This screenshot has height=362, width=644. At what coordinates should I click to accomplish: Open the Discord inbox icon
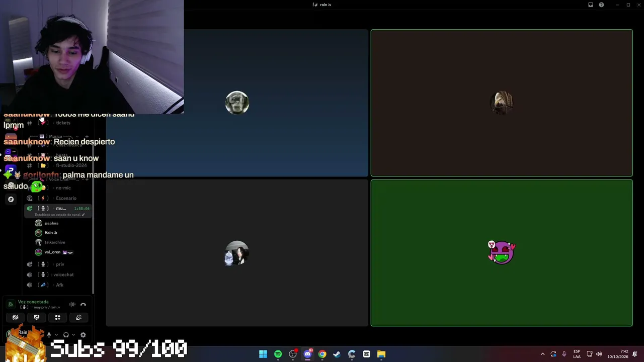coord(591,5)
